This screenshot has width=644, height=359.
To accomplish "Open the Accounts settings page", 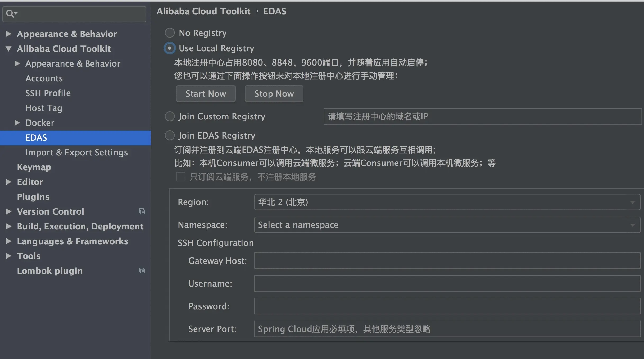I will click(44, 78).
